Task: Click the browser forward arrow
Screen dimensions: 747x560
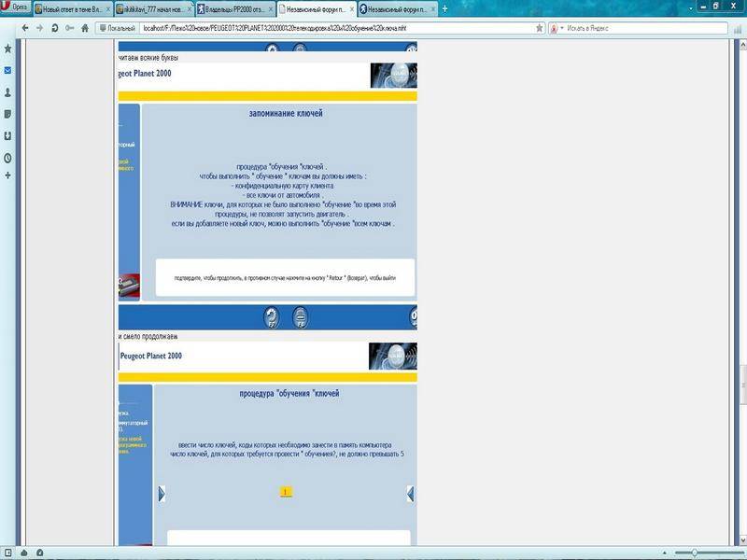Action: pyautogui.click(x=39, y=28)
